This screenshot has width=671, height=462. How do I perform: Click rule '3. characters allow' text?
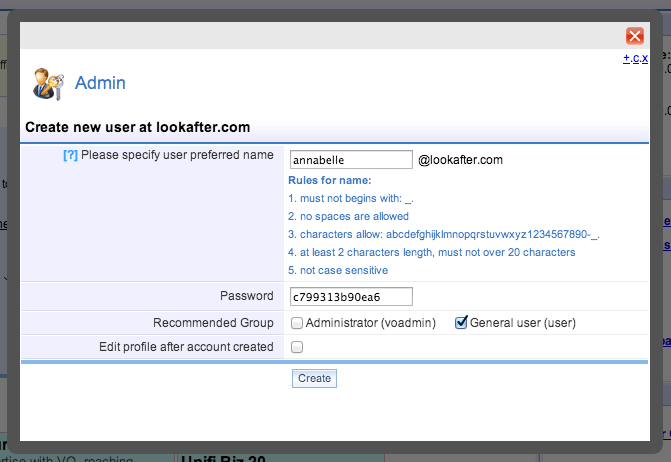click(444, 234)
